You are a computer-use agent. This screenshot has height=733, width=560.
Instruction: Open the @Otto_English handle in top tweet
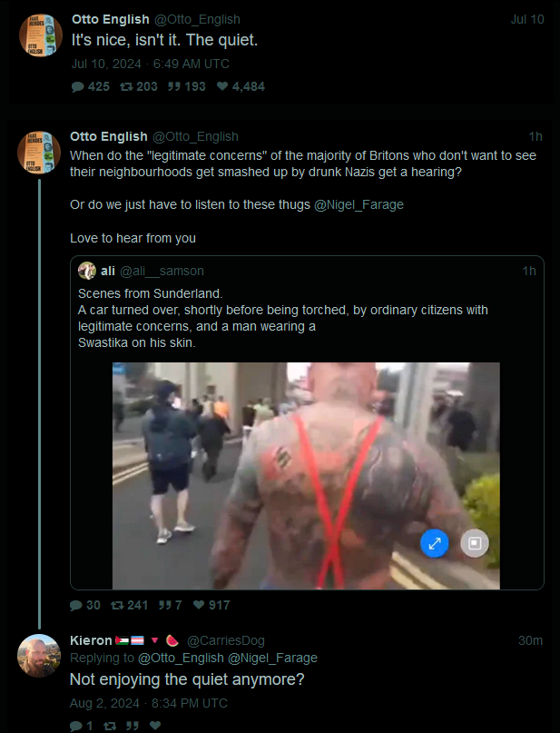197,19
